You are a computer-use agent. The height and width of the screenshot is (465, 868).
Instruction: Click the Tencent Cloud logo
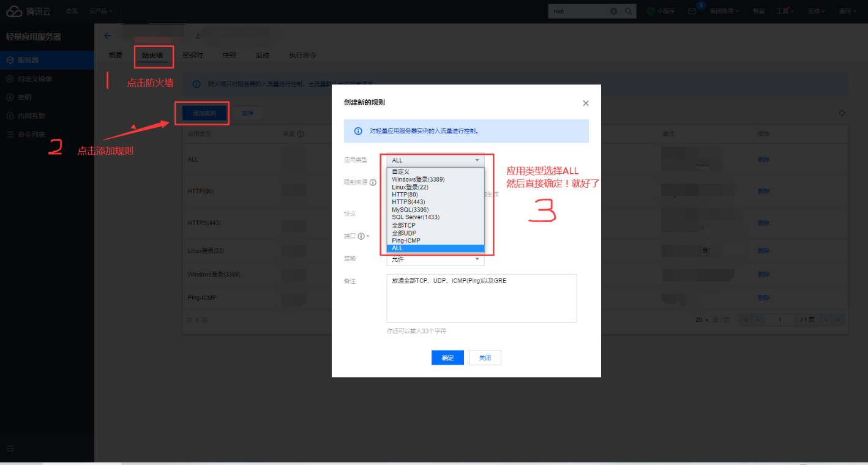click(x=29, y=11)
